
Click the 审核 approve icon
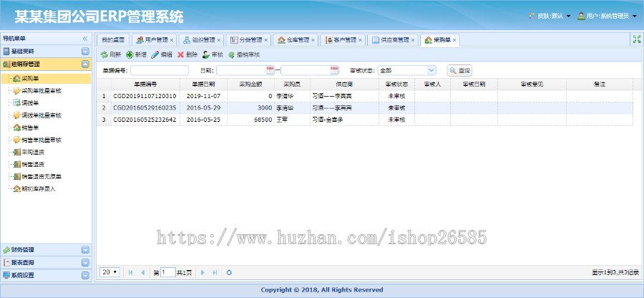tap(205, 54)
